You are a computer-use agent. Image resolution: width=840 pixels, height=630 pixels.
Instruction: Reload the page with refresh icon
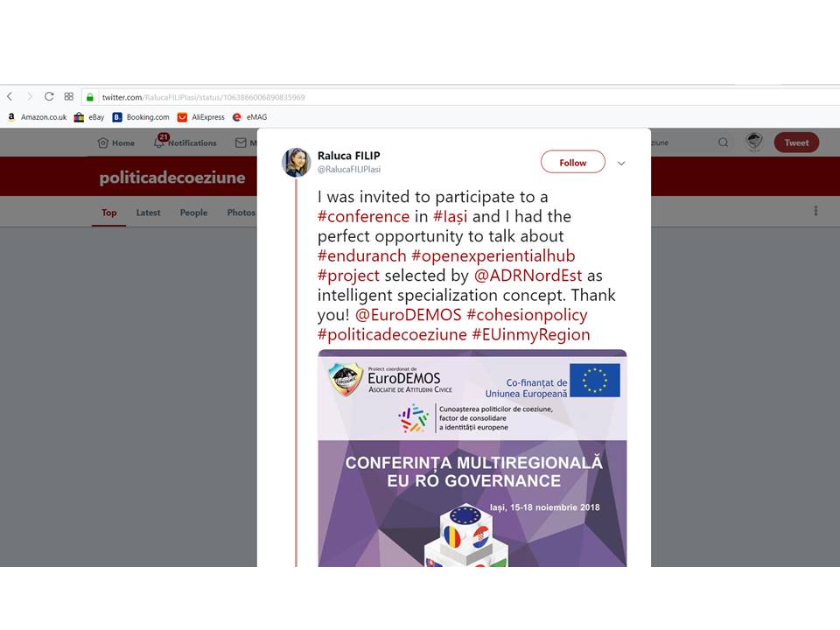pos(49,96)
